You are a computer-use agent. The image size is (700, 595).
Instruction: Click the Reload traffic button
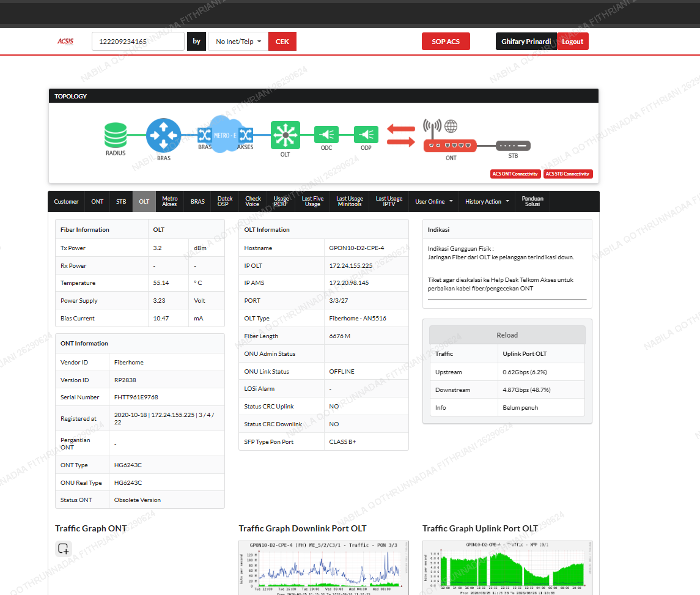pyautogui.click(x=507, y=335)
